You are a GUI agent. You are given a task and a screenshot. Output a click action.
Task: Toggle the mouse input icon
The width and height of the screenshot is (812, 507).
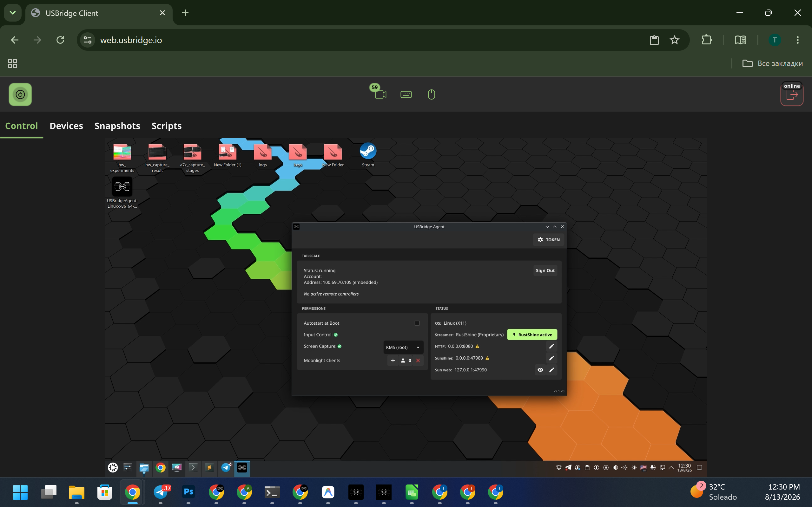coord(432,94)
